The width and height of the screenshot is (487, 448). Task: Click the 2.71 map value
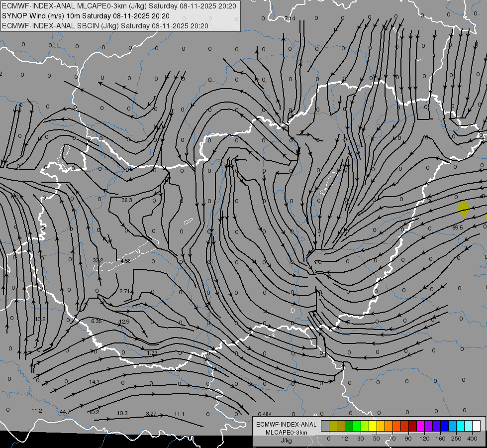(x=124, y=291)
